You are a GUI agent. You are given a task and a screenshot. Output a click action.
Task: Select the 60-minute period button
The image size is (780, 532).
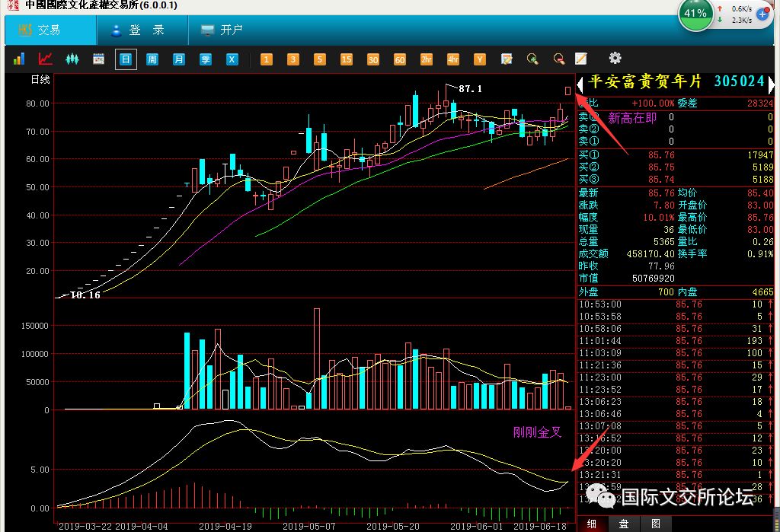coord(399,59)
